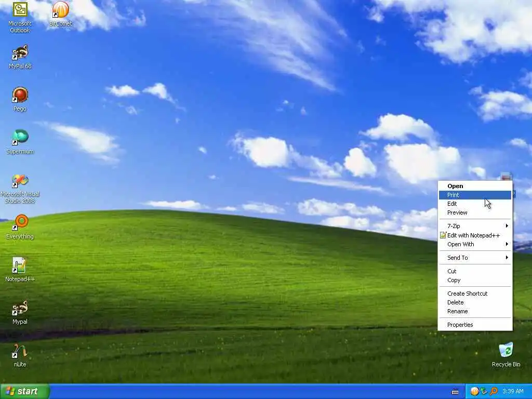Screen dimensions: 532x399
Task: Click the BitComet system tray icon
Action: 474,391
